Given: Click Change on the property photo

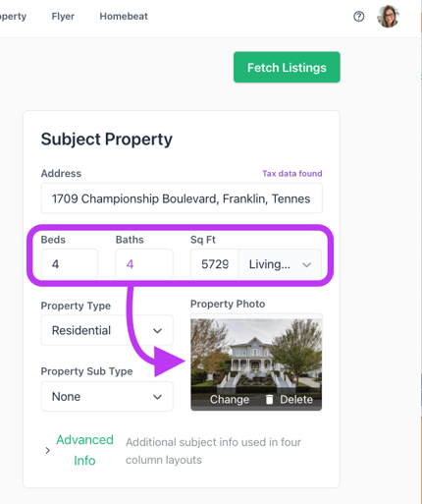Looking at the screenshot, I should [230, 400].
